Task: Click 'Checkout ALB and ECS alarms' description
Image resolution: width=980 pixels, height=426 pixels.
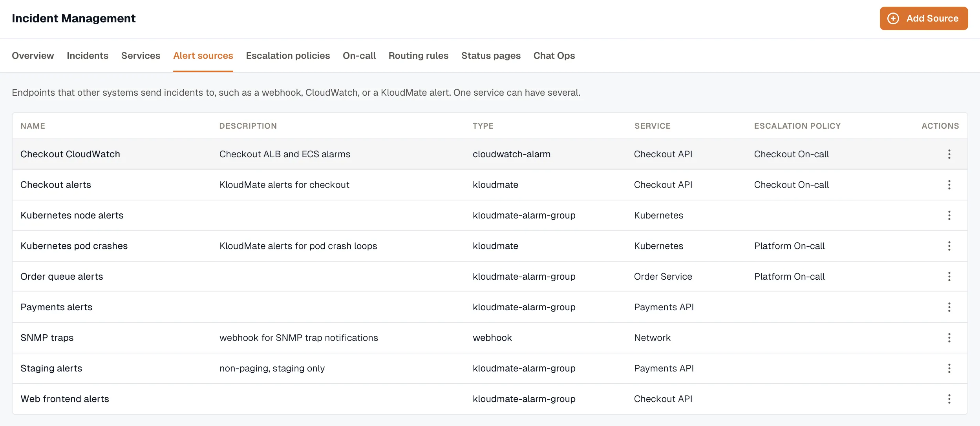Action: (285, 154)
